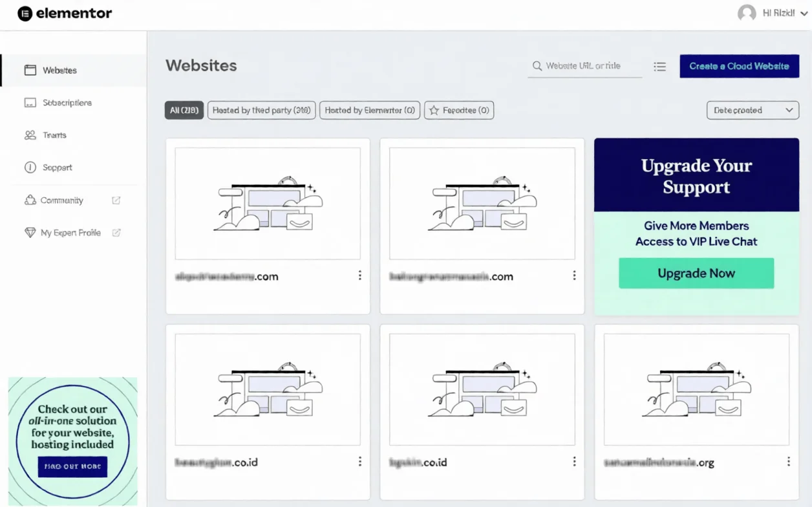Open three-dot menu for first .com site
This screenshot has height=507, width=812.
pos(360,276)
